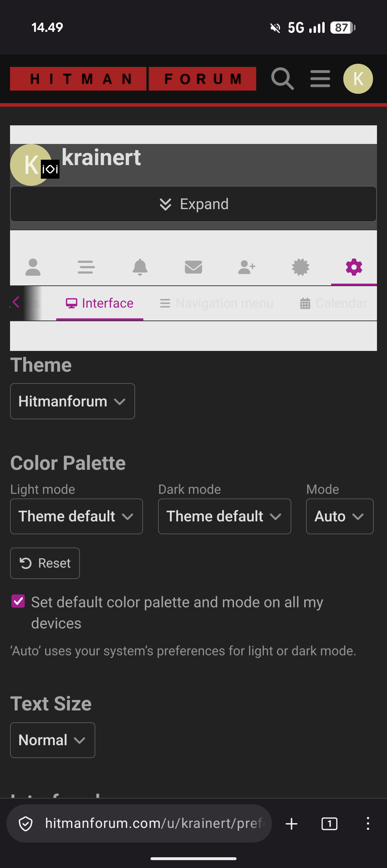This screenshot has width=387, height=868.
Task: Open the Normal text size dropdown
Action: (53, 740)
